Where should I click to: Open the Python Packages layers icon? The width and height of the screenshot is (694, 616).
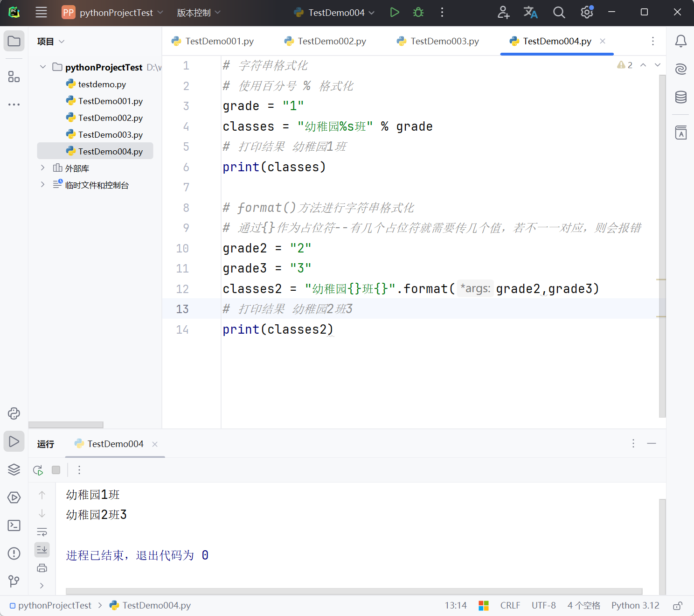[14, 469]
